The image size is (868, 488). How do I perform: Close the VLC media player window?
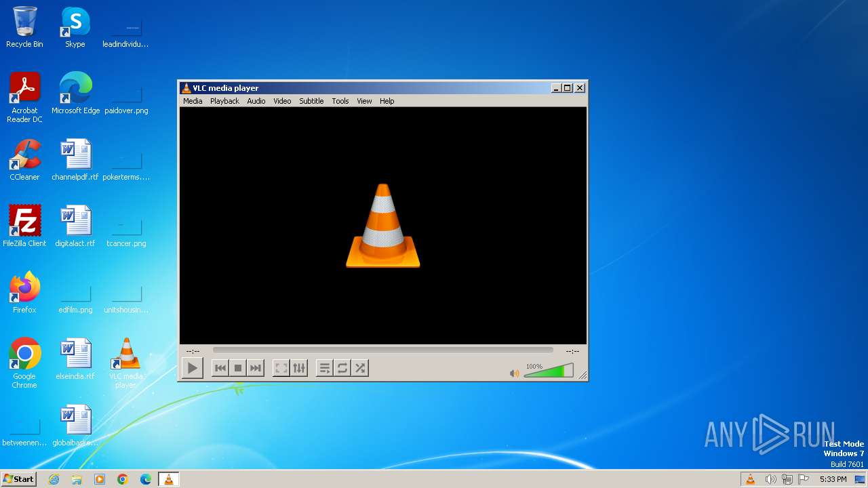click(x=580, y=88)
